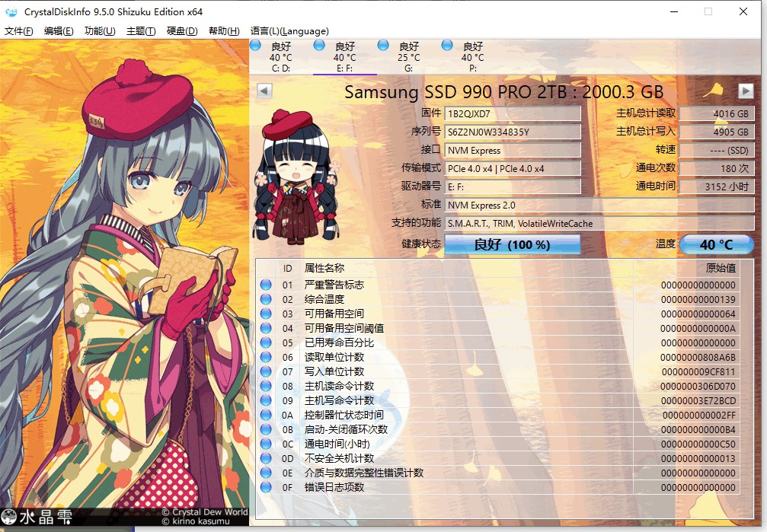Image resolution: width=767 pixels, height=532 pixels.
Task: Click health status orb for G: disk
Action: [x=383, y=45]
